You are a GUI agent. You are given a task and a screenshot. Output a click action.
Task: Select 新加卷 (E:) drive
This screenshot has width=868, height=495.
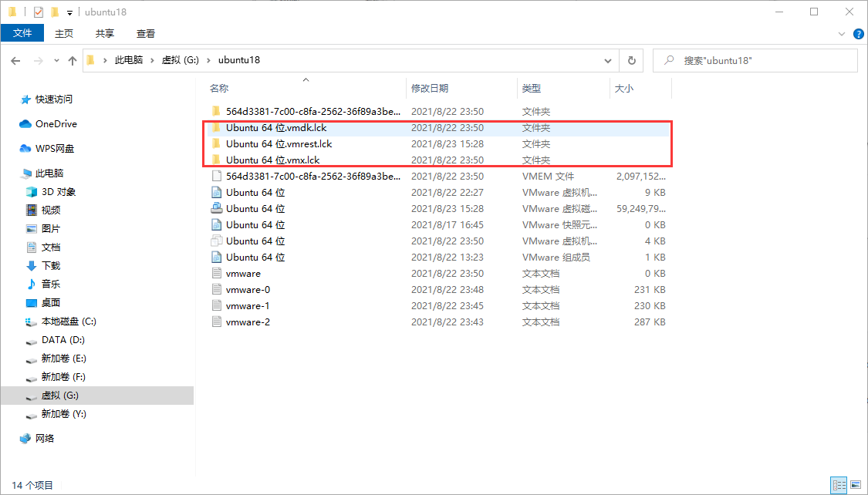click(63, 359)
